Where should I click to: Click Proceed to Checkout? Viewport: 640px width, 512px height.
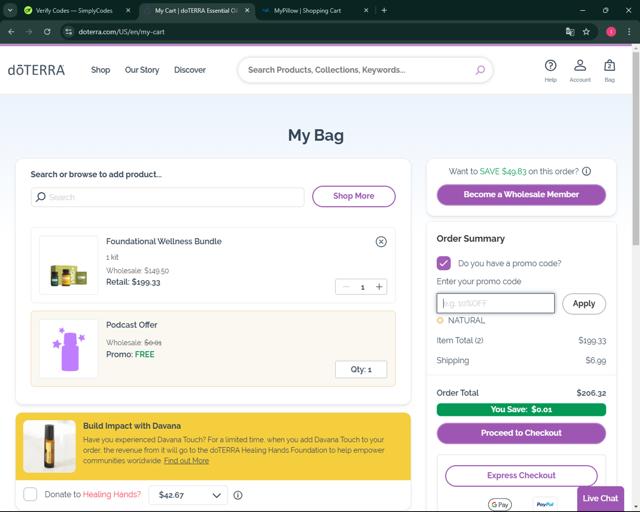(x=521, y=433)
